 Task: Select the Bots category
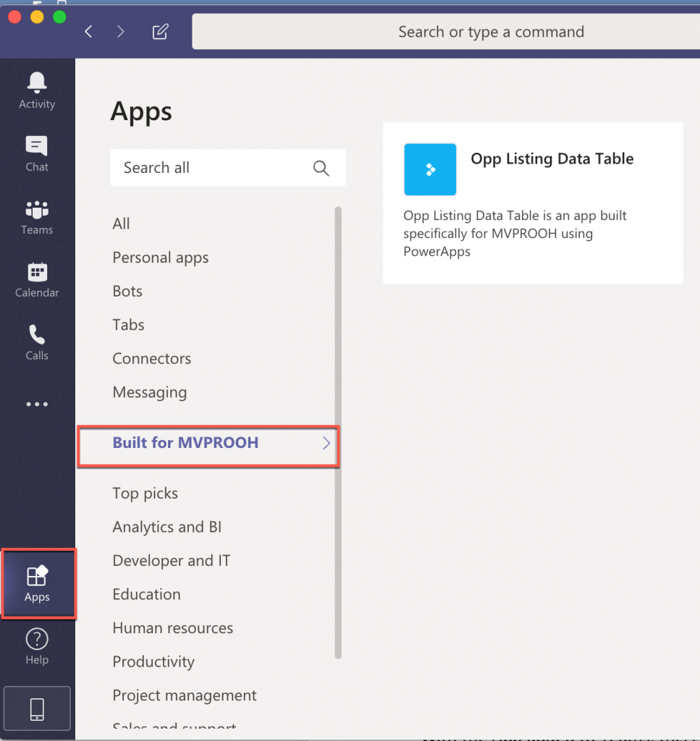[x=127, y=291]
